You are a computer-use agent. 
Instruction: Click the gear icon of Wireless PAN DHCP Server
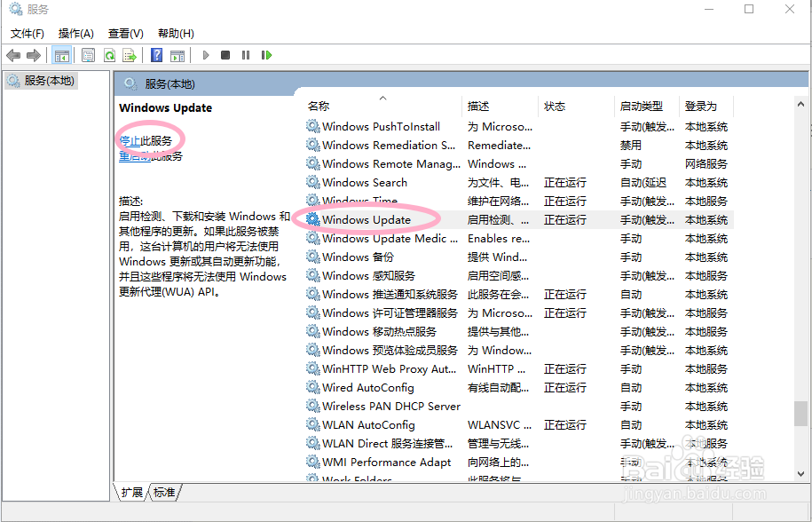(312, 406)
